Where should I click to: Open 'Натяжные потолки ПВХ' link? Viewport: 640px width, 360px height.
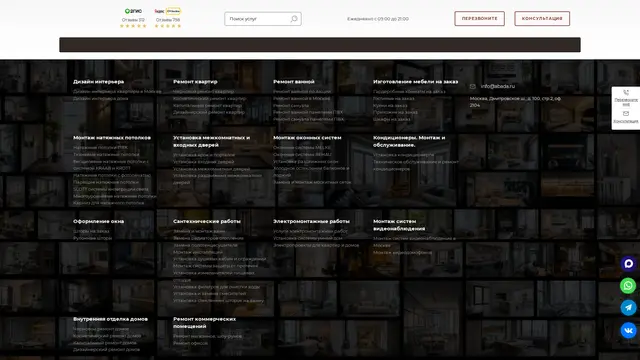pos(100,147)
